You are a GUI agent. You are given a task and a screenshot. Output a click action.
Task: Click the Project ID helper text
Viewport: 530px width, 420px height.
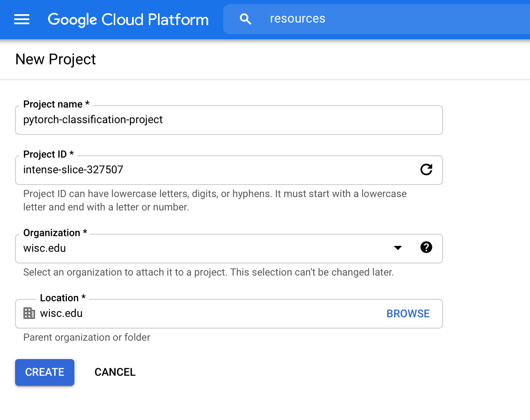214,200
